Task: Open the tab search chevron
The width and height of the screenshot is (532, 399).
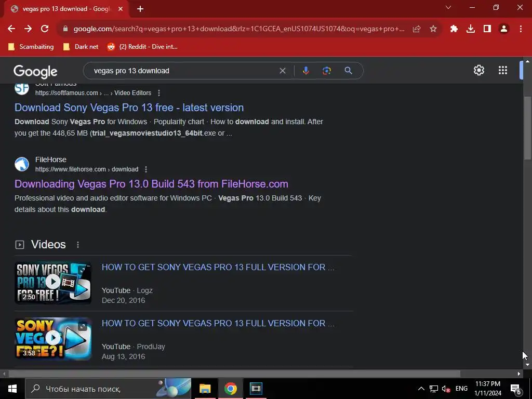Action: [x=448, y=7]
